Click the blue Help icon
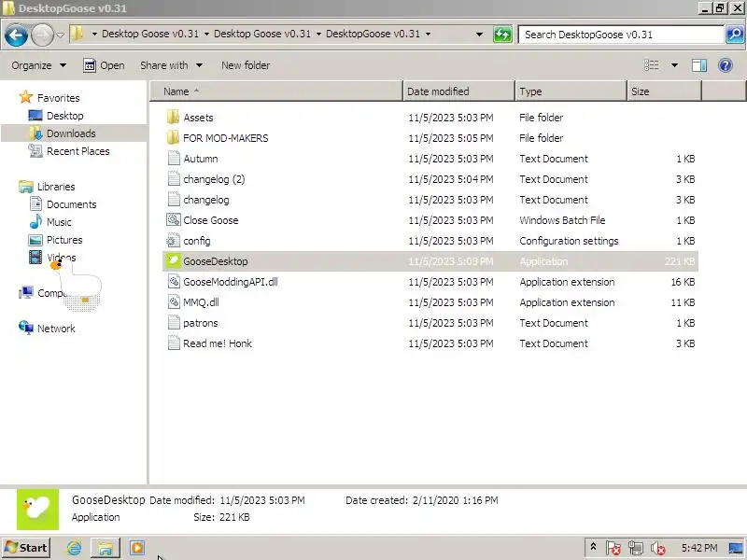747x560 pixels. pyautogui.click(x=726, y=65)
